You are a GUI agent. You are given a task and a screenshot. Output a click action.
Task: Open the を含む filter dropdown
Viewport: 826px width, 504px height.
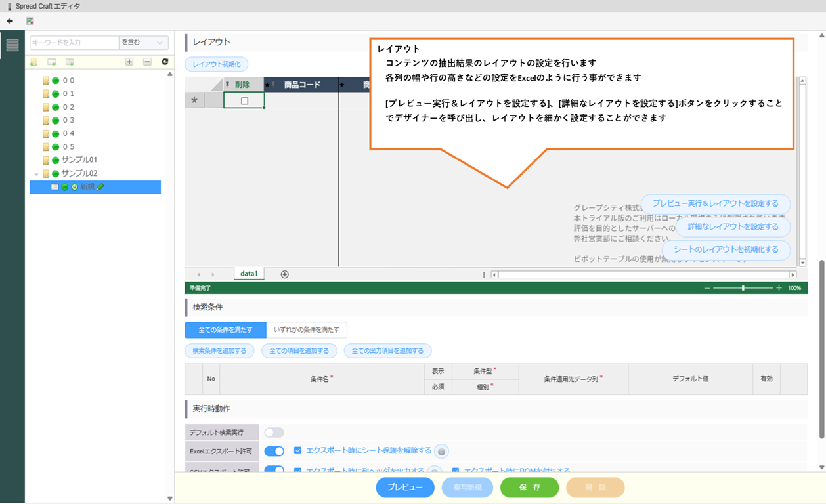[143, 43]
